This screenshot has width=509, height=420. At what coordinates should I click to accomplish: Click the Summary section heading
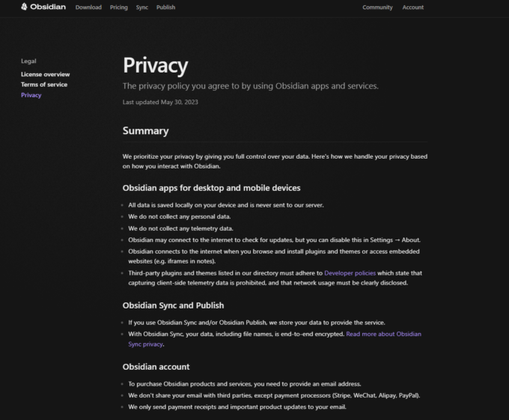(x=145, y=131)
